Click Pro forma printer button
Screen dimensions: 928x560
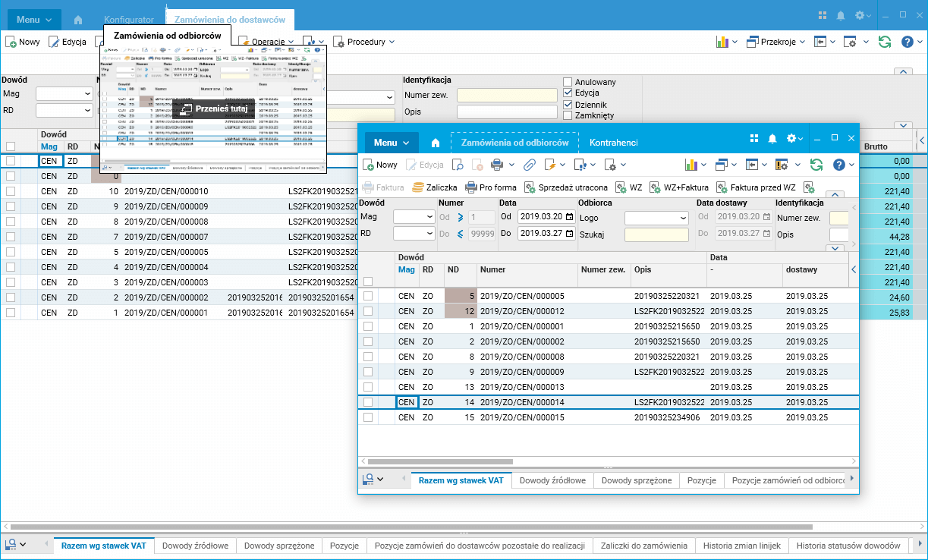490,187
